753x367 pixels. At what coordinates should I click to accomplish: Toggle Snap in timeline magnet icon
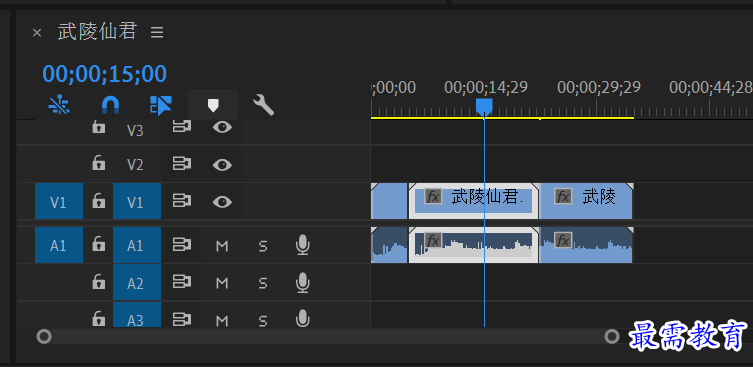click(110, 105)
